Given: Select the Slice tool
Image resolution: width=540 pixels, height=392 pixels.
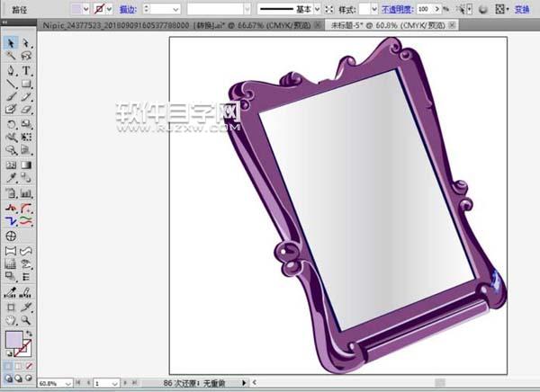Looking at the screenshot, I should click(x=26, y=307).
